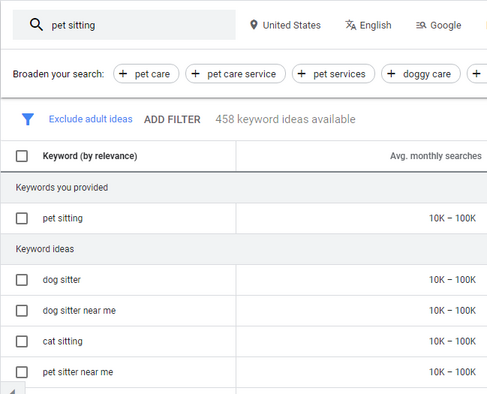Viewport: 487px width, 394px height.
Task: Click plus icon on pet care service chip
Action: (196, 74)
